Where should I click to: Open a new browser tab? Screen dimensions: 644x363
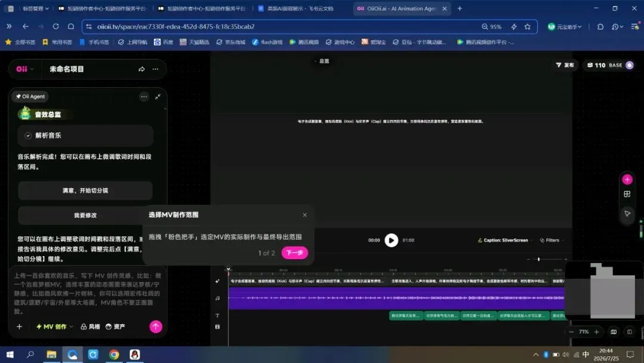[460, 8]
